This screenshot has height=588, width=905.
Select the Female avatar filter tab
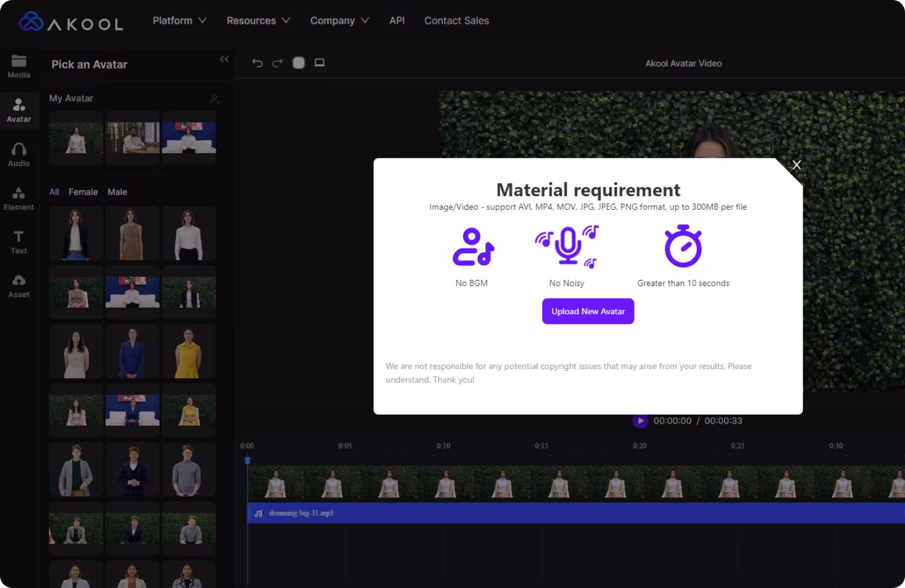point(83,192)
